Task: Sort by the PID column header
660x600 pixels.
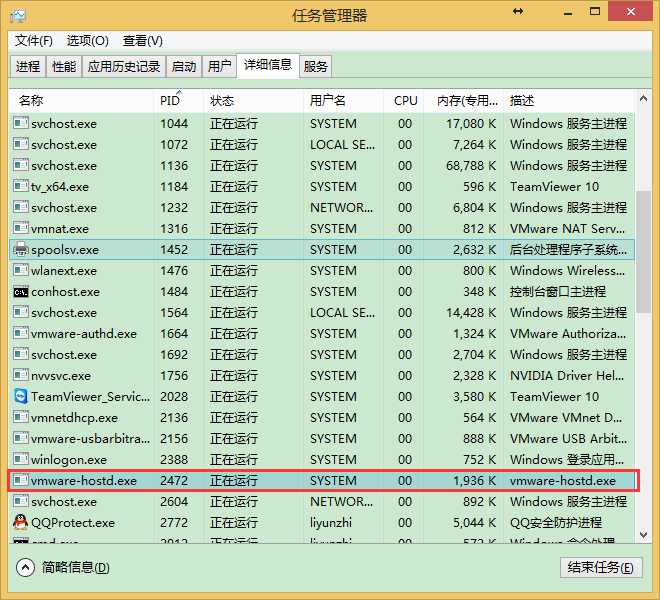Action: [x=179, y=101]
